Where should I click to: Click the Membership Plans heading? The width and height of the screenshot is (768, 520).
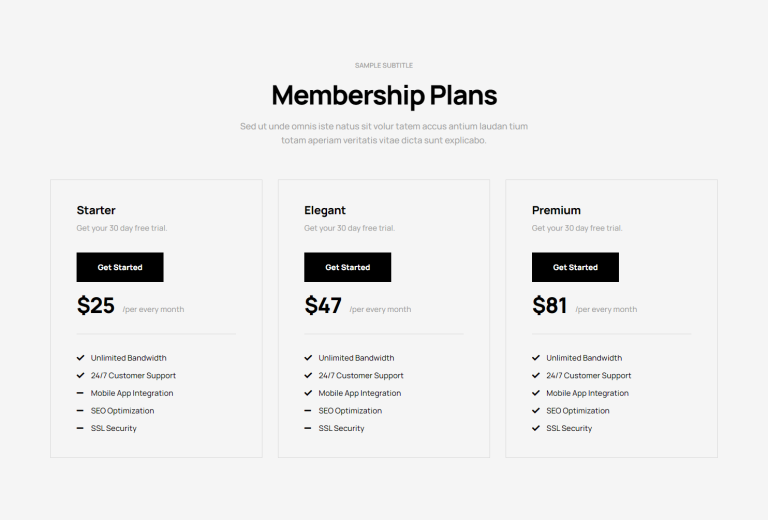click(384, 95)
